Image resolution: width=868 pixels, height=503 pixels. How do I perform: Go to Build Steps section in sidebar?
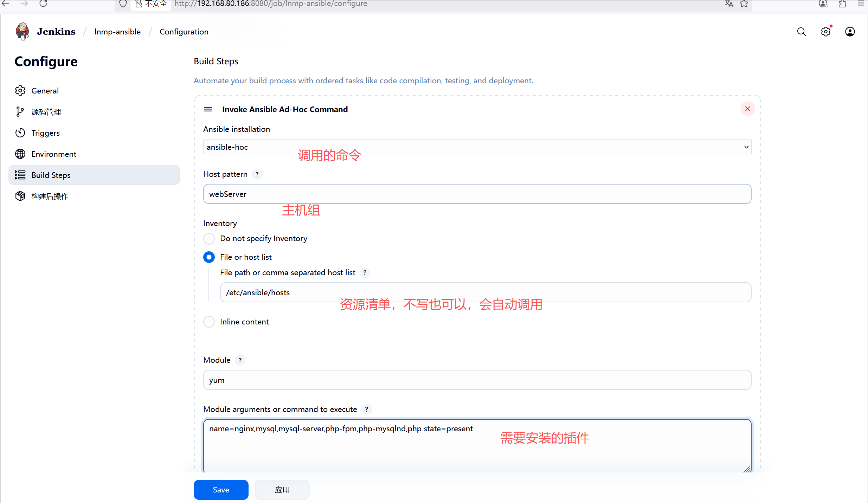pyautogui.click(x=94, y=175)
